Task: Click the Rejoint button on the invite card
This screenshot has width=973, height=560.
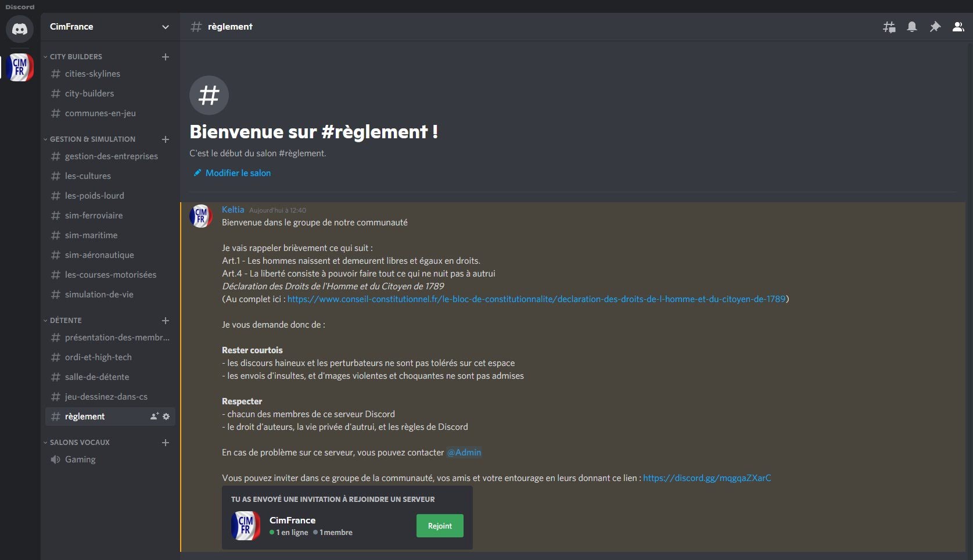Action: tap(440, 526)
